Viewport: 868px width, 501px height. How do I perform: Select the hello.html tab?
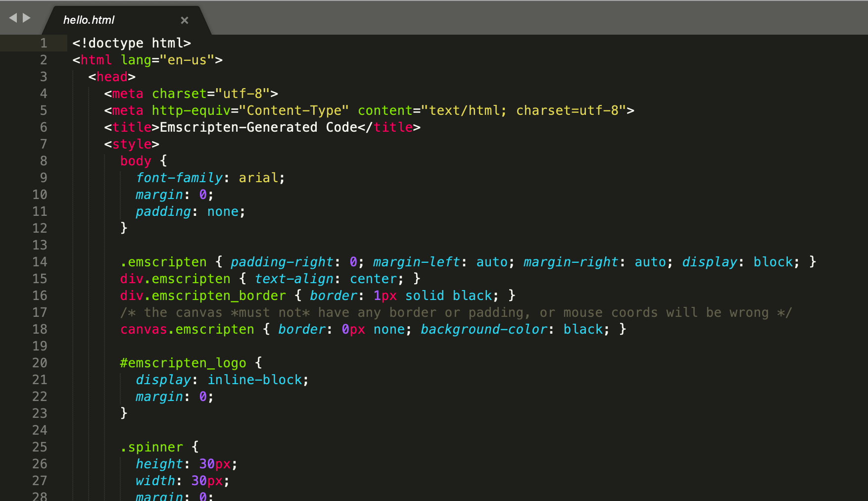[89, 20]
